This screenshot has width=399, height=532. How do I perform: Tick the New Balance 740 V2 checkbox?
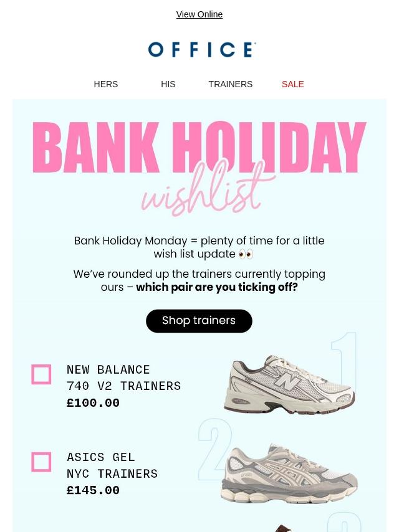(41, 374)
